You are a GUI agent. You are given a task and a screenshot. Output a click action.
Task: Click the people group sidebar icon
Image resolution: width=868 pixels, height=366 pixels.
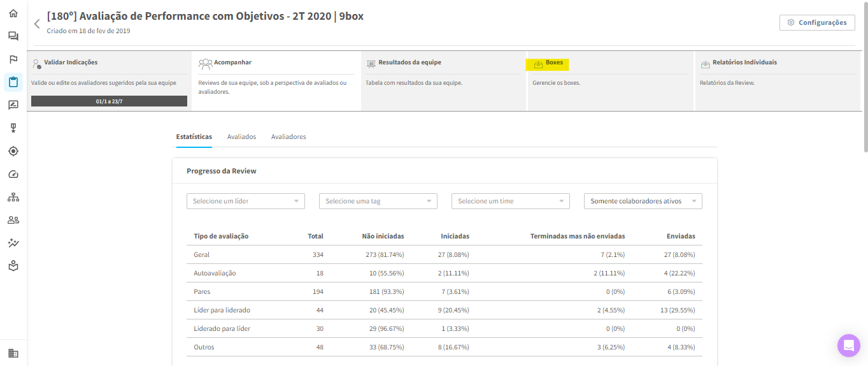click(13, 220)
